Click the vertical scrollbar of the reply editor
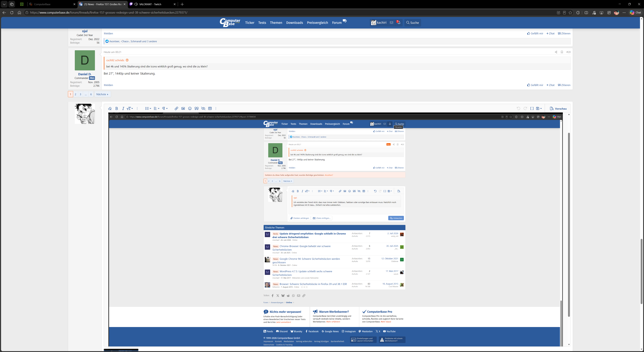 [569, 225]
